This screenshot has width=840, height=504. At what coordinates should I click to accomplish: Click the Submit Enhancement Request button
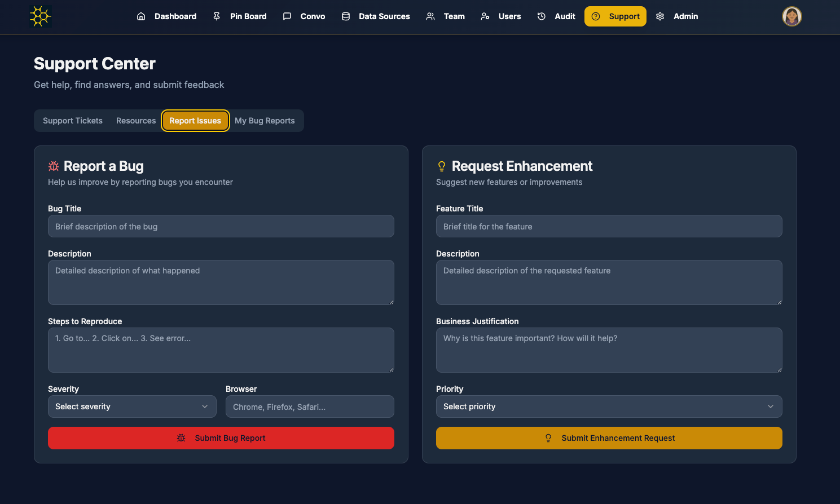pyautogui.click(x=609, y=438)
